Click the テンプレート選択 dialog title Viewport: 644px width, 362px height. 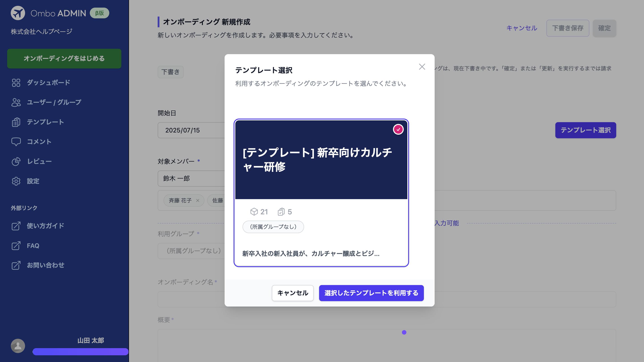(264, 70)
